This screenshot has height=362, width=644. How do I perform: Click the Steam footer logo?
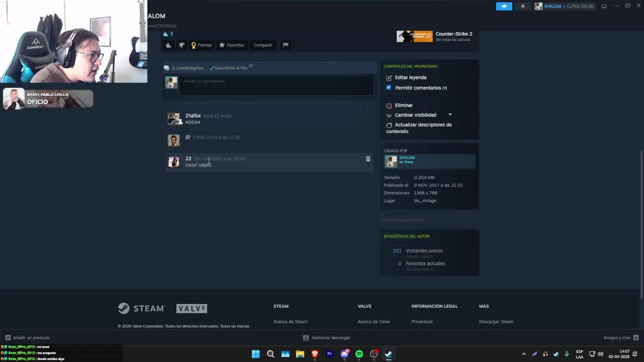[x=141, y=308]
